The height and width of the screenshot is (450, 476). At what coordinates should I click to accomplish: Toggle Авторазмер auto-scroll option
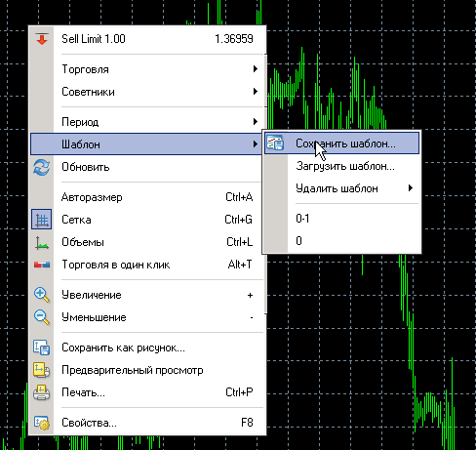[x=147, y=197]
